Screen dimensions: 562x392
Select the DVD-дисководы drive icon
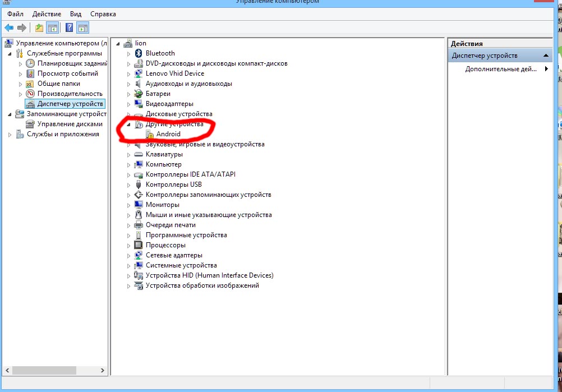pos(139,63)
